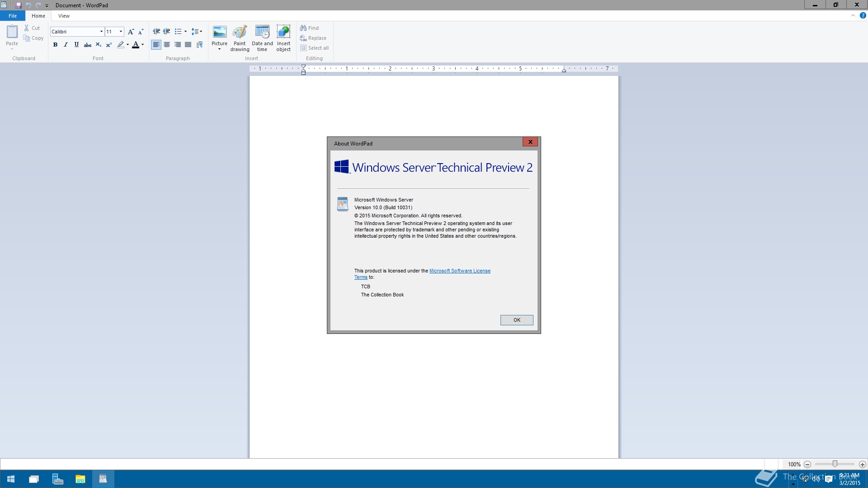Image resolution: width=868 pixels, height=488 pixels.
Task: Click the Decrease indent icon
Action: click(156, 32)
